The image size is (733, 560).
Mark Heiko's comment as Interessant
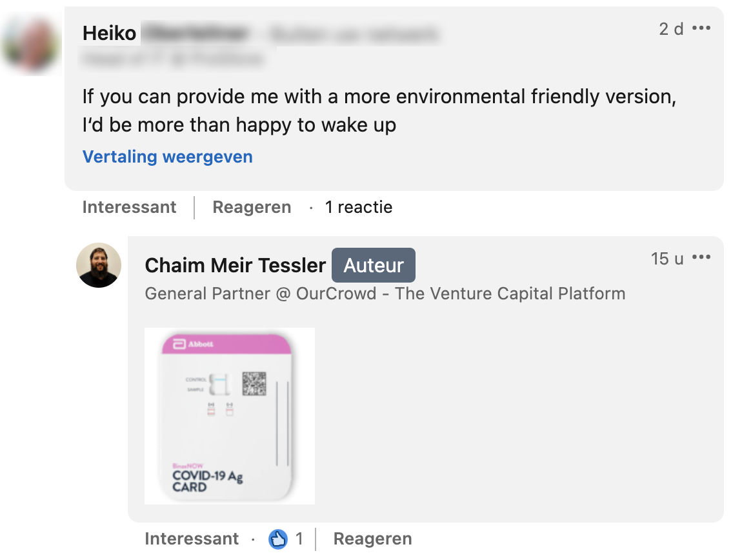(x=129, y=207)
